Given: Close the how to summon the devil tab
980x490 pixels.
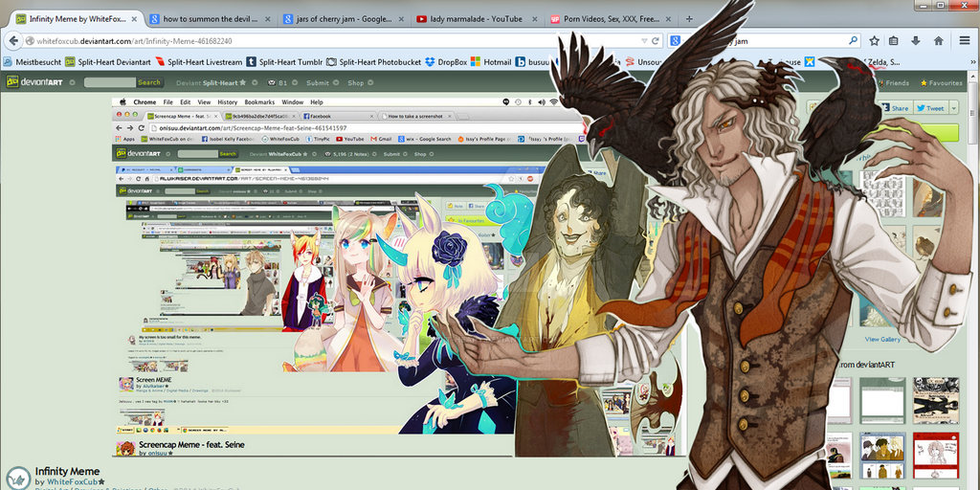Looking at the screenshot, I should point(268,19).
